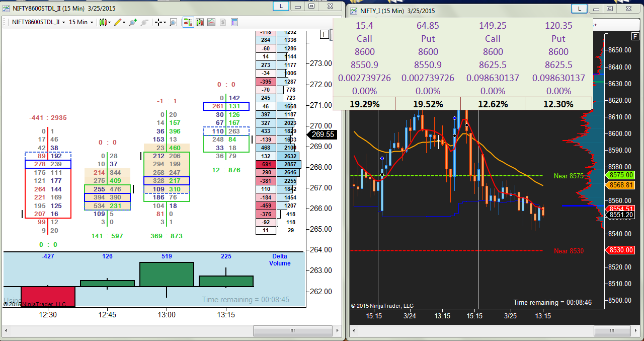The height and width of the screenshot is (341, 644).
Task: Click the 3/24 date label in NIFTY_I
Action: (x=411, y=316)
